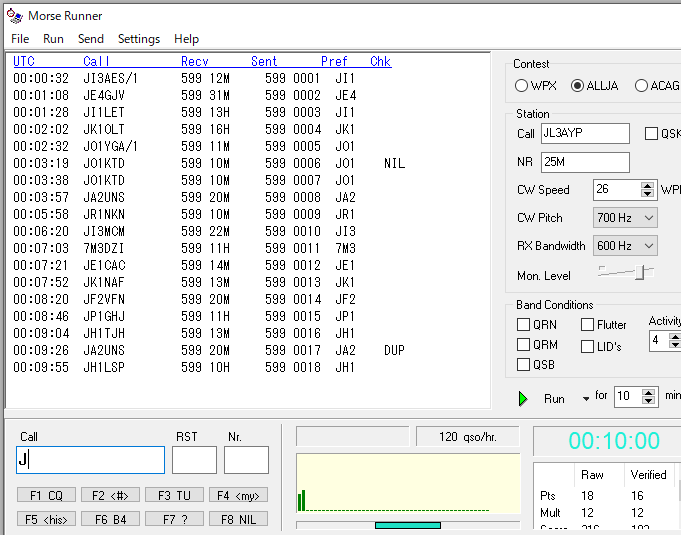Click the 00:10:00 timer display
The image size is (681, 535).
tap(614, 441)
